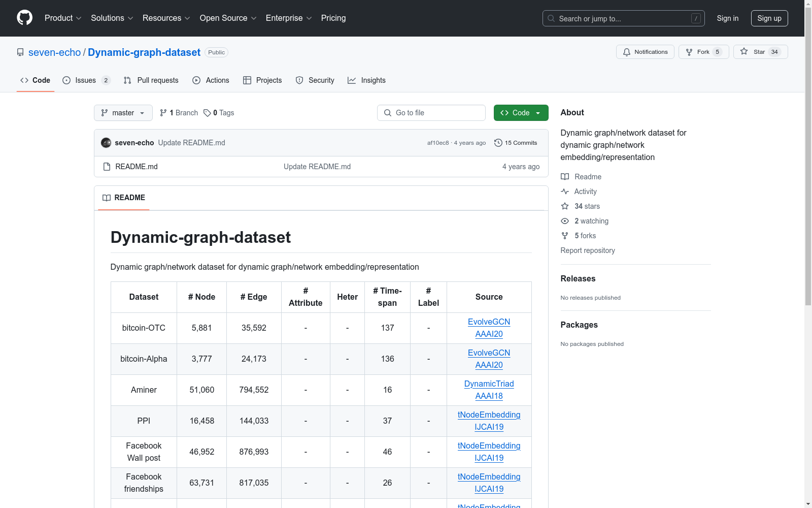Screen dimensions: 812x508
Task: View the 0 Tags list
Action: pyautogui.click(x=219, y=113)
